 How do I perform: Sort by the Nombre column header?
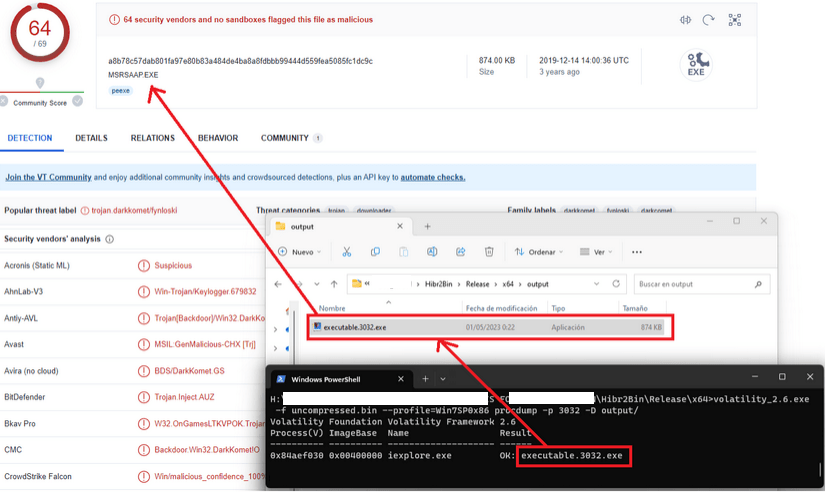point(332,308)
